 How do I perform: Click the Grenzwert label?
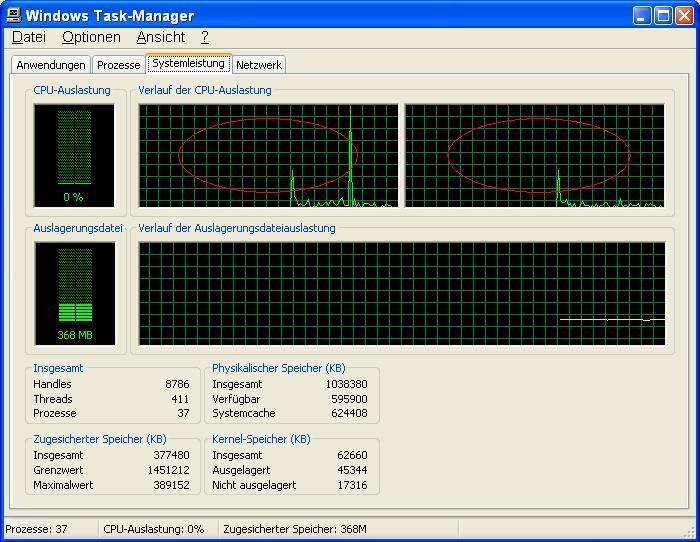(58, 470)
